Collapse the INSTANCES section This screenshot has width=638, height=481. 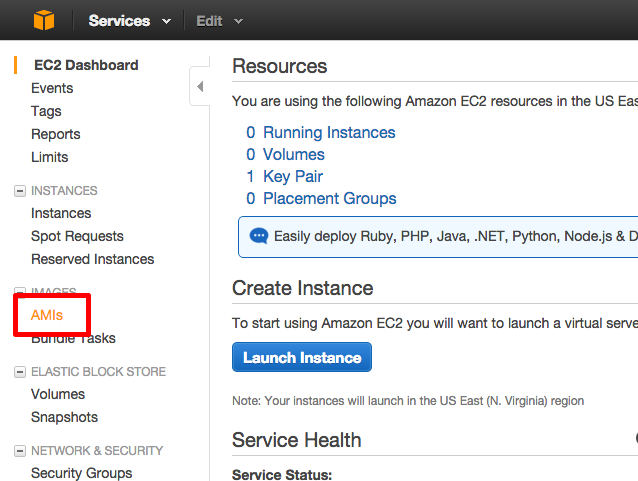click(x=20, y=190)
